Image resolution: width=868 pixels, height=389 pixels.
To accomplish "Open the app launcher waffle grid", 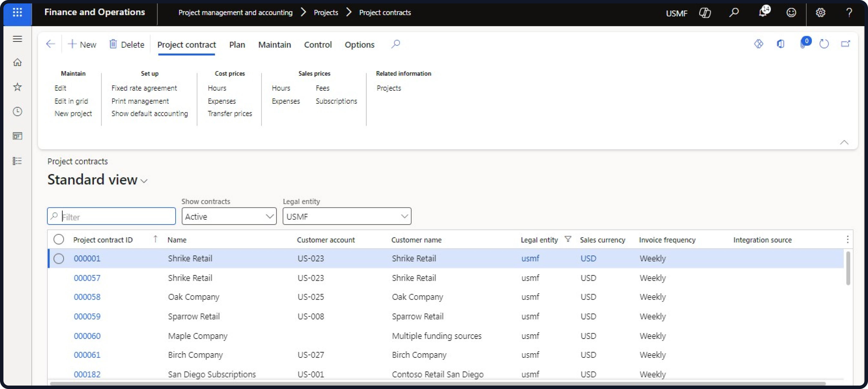I will pos(17,13).
